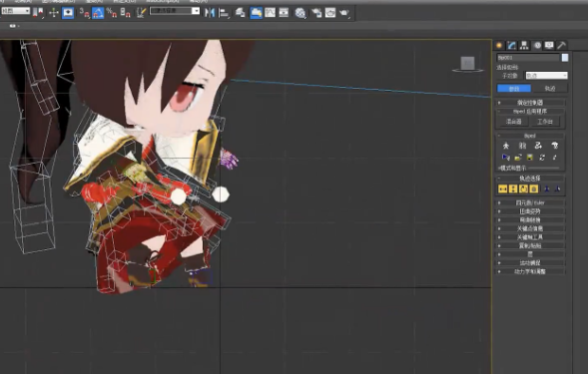Screen dimensions: 588x374
Task: Open the Render Setup dialog
Action: pyautogui.click(x=316, y=13)
